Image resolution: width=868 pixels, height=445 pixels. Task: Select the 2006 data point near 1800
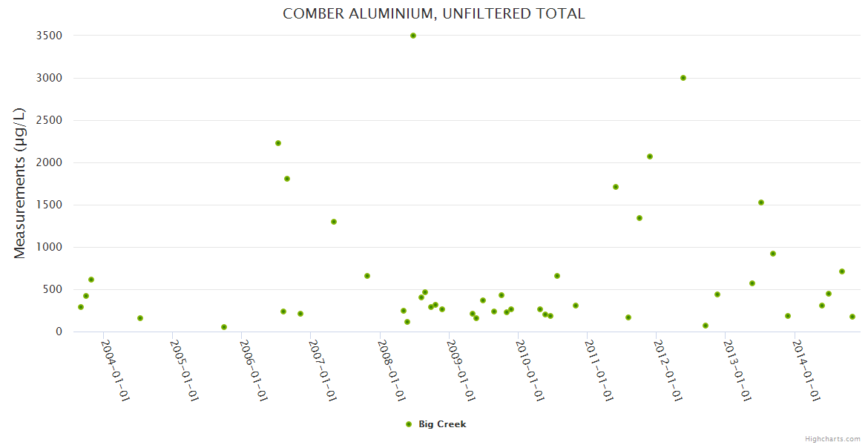click(287, 179)
